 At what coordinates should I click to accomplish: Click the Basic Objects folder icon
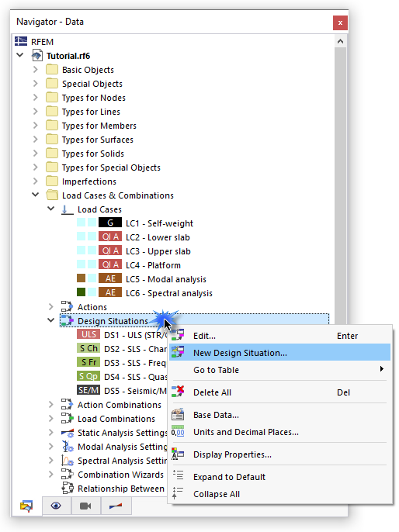52,70
